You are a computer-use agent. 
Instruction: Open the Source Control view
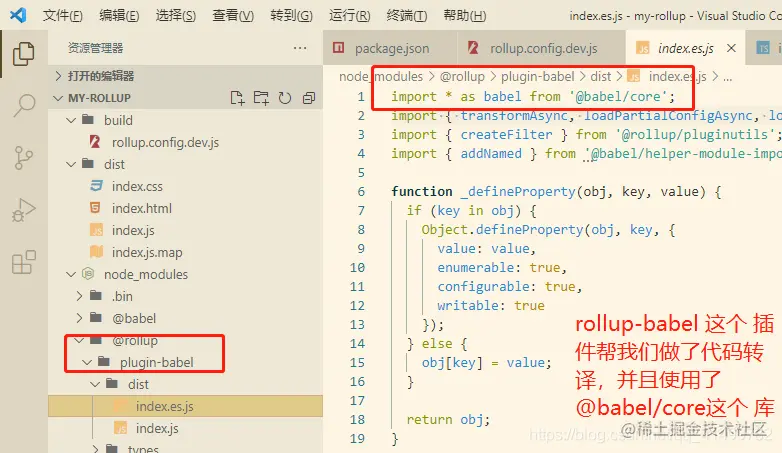pyautogui.click(x=23, y=158)
